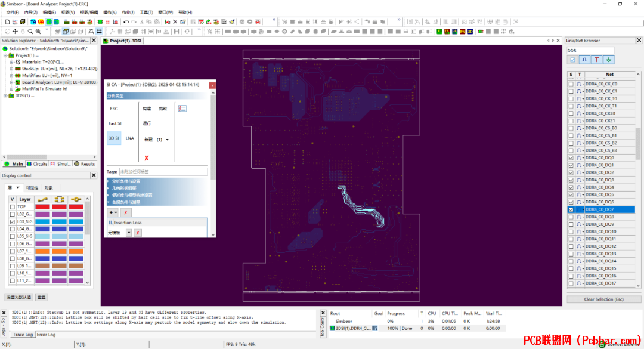Select the zoom-in magnifier with plus
Image resolution: width=644 pixels, height=349 pixels.
tap(38, 31)
